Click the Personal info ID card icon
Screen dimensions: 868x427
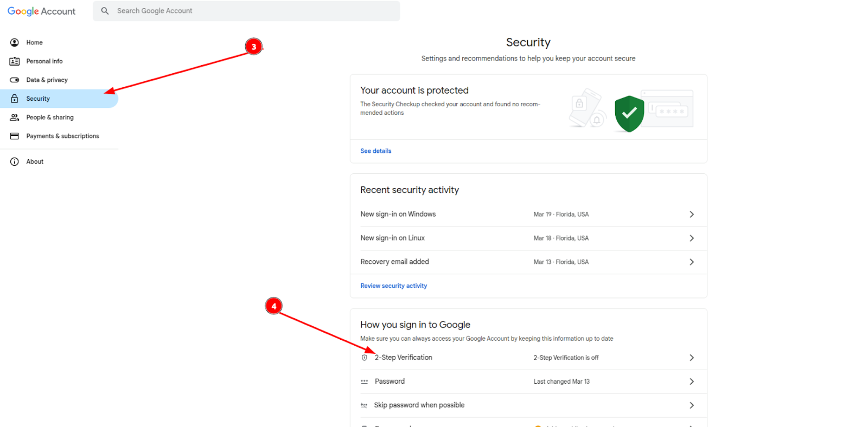pos(15,61)
